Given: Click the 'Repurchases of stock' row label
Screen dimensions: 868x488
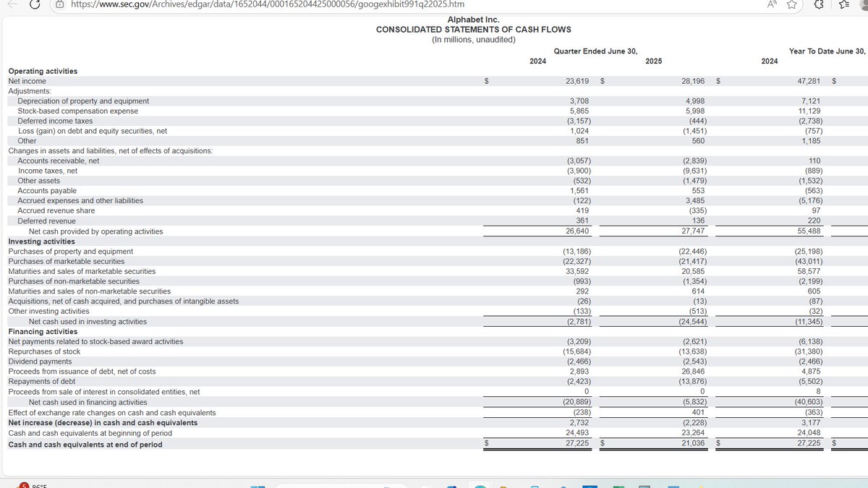Looking at the screenshot, I should (44, 351).
